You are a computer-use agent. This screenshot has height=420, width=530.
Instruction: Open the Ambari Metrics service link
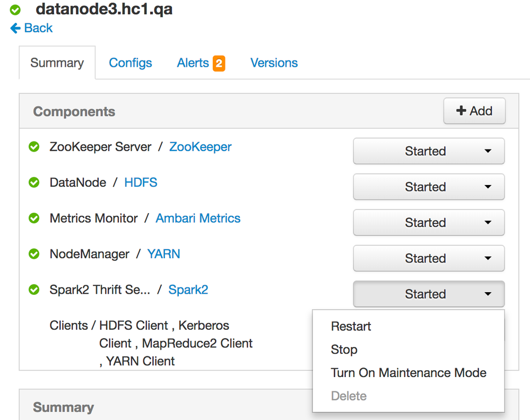(198, 218)
